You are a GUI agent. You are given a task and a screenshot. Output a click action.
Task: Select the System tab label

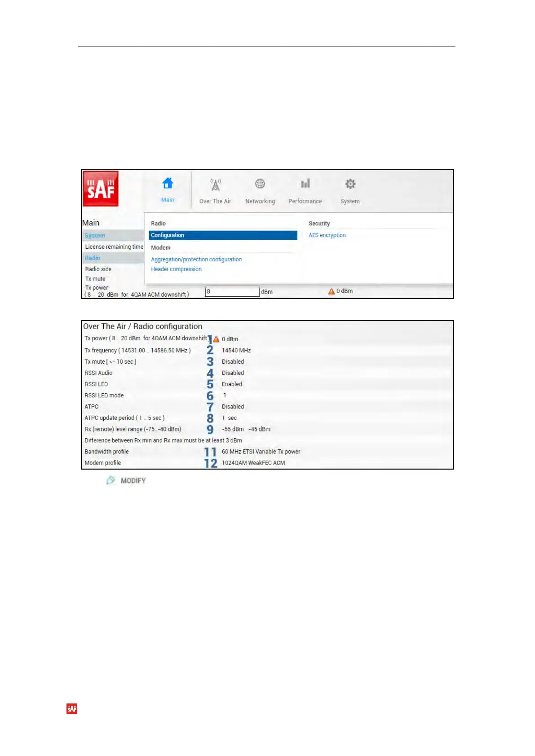coord(350,201)
